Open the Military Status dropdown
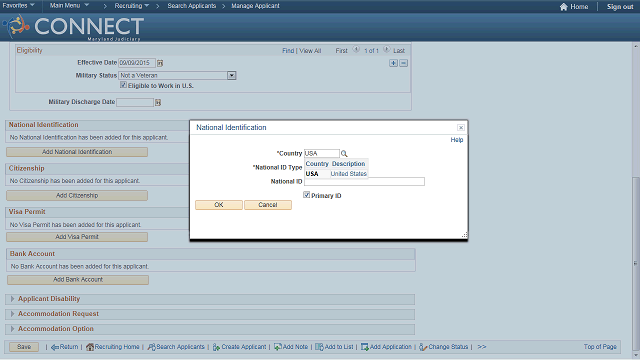The height and width of the screenshot is (360, 640). (x=231, y=76)
